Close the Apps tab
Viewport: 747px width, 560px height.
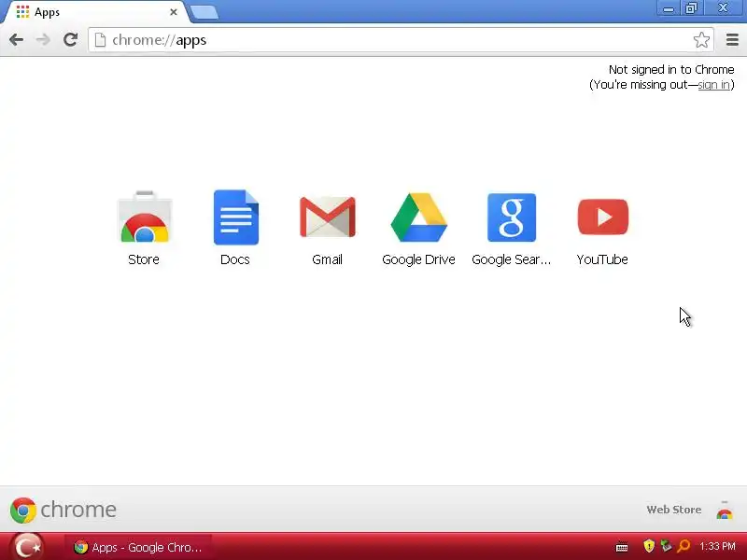tap(174, 12)
